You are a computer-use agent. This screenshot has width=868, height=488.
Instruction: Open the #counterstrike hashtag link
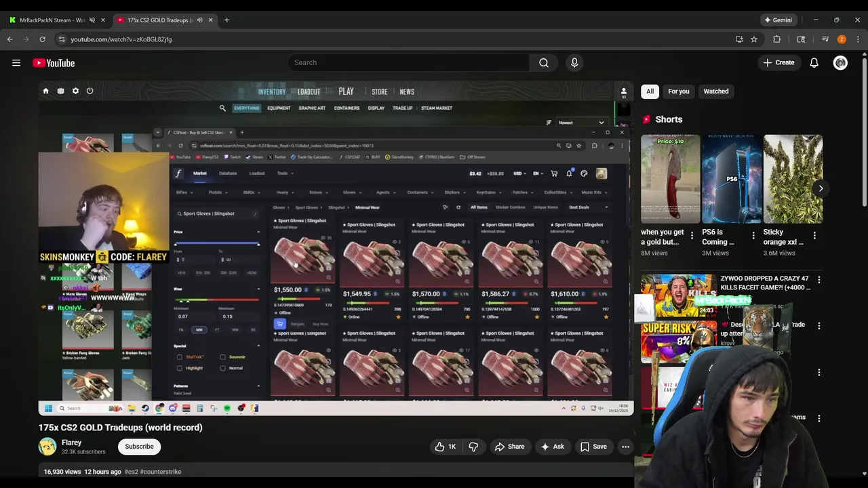point(161,472)
